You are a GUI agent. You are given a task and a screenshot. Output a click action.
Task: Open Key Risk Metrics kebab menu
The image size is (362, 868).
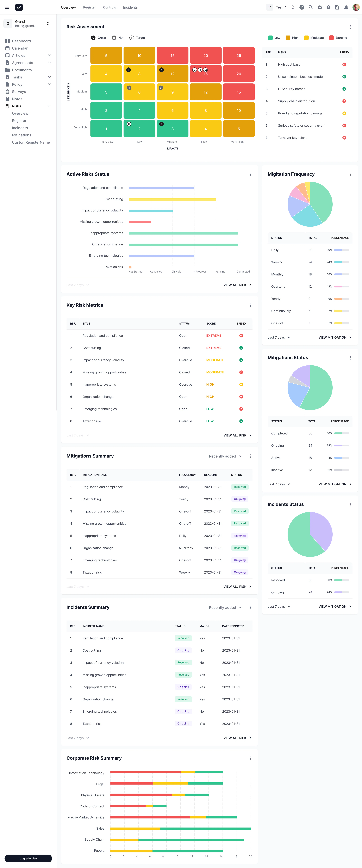[250, 305]
